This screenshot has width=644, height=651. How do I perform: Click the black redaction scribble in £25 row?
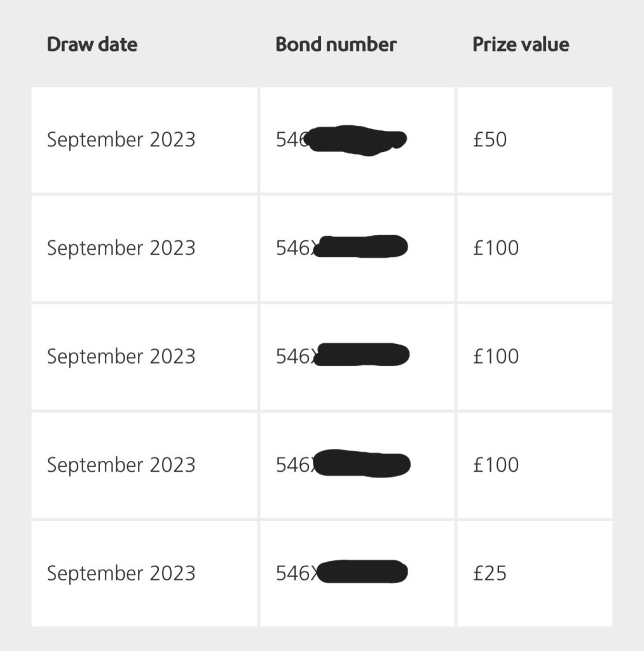[x=362, y=572]
